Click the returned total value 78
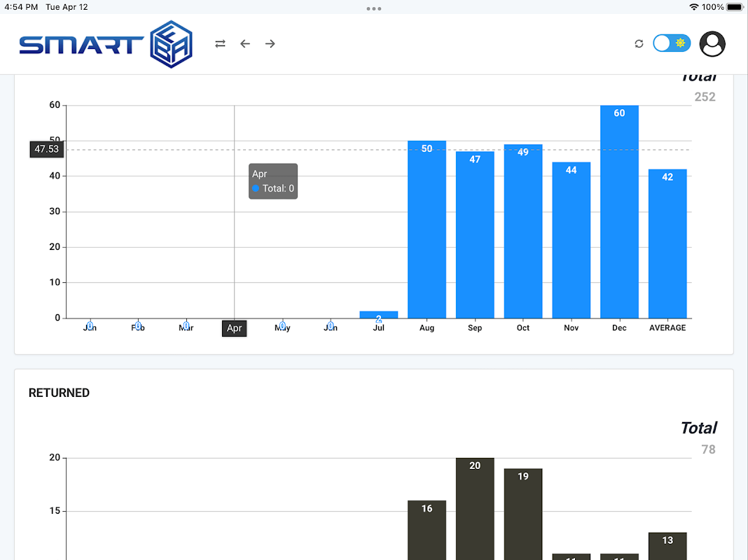Image resolution: width=748 pixels, height=560 pixels. point(708,449)
